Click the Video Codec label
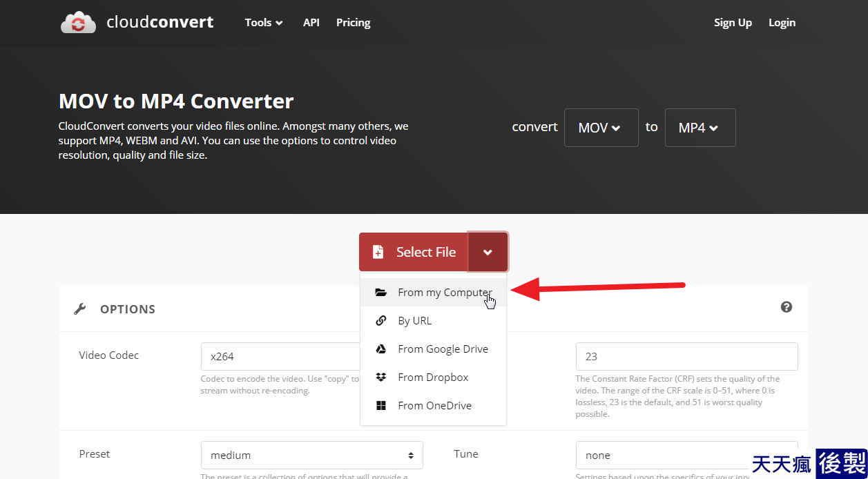This screenshot has height=479, width=868. tap(109, 355)
